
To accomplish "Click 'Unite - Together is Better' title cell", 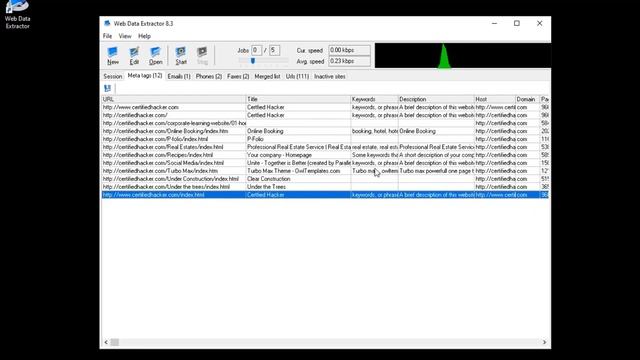I will tap(298, 163).
